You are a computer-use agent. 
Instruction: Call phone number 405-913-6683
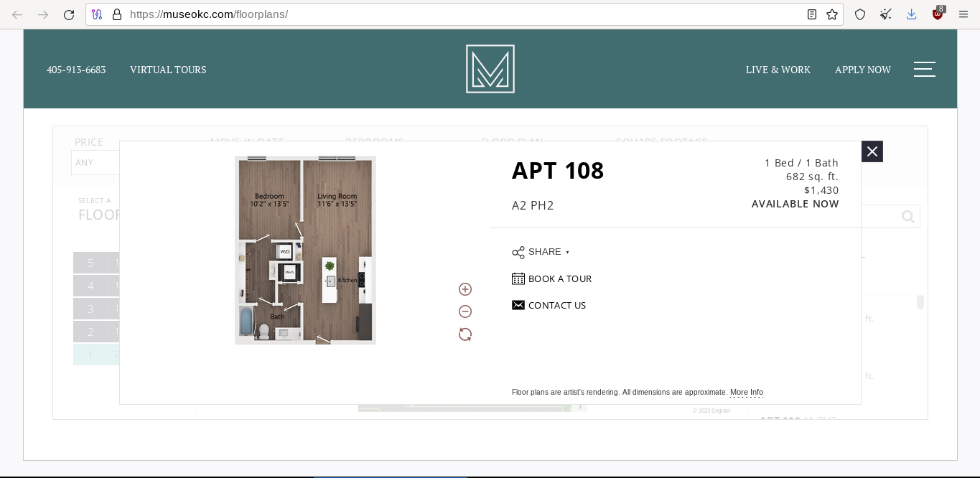[76, 70]
